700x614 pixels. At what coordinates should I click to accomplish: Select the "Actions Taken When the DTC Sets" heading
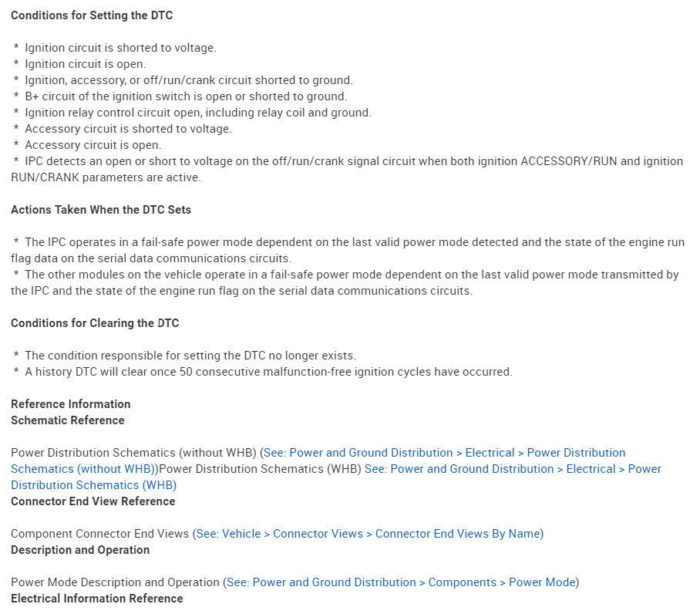click(101, 210)
